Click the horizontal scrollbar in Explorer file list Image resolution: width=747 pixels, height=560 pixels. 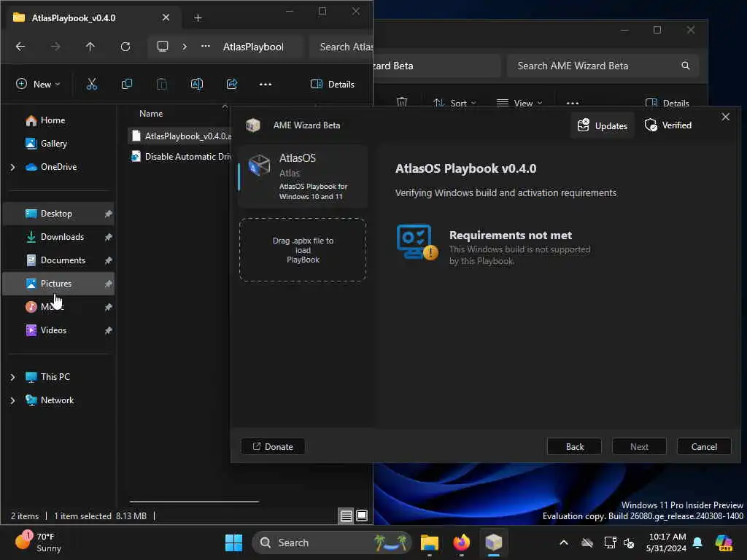(194, 502)
